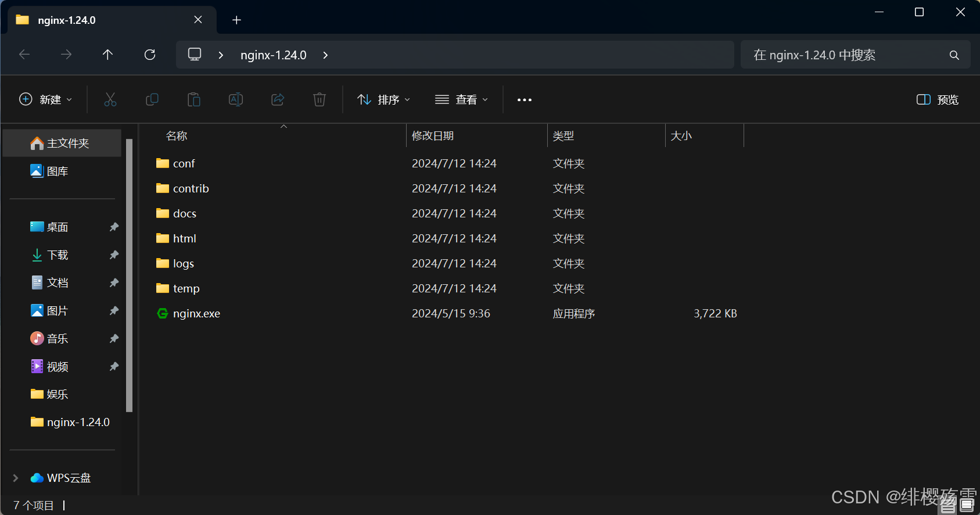This screenshot has width=980, height=515.
Task: Go up one directory level
Action: pyautogui.click(x=107, y=55)
